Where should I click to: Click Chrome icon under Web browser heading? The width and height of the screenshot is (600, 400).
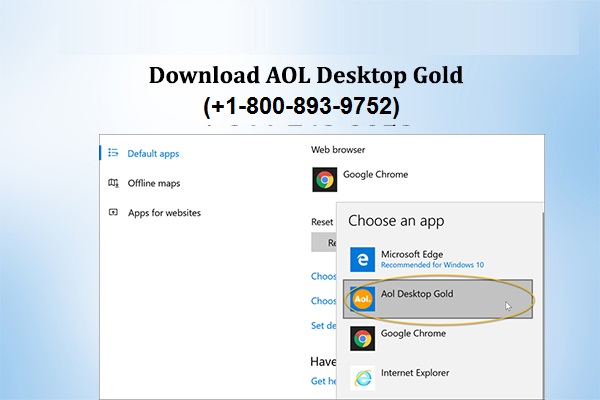pyautogui.click(x=324, y=179)
